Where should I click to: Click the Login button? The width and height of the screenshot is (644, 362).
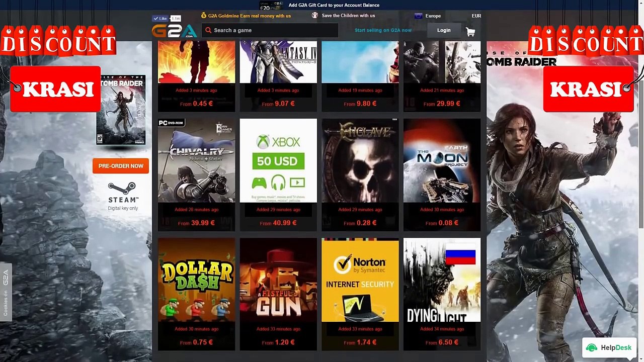pyautogui.click(x=444, y=30)
